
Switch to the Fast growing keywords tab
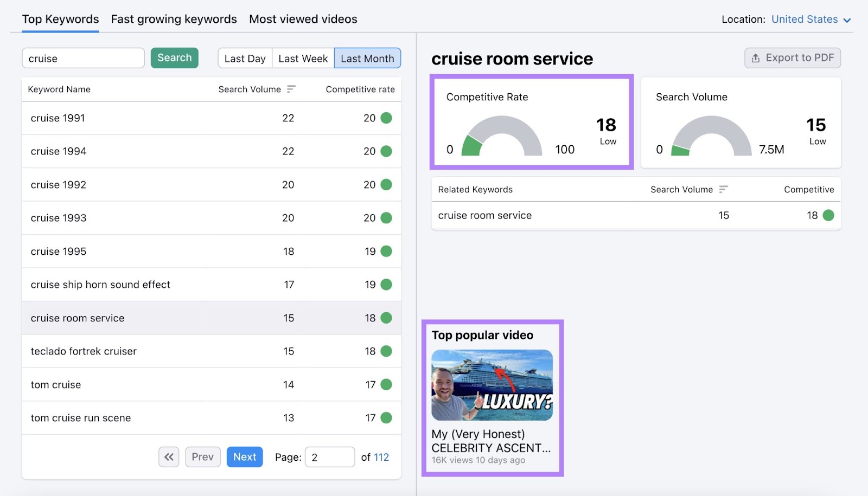174,19
